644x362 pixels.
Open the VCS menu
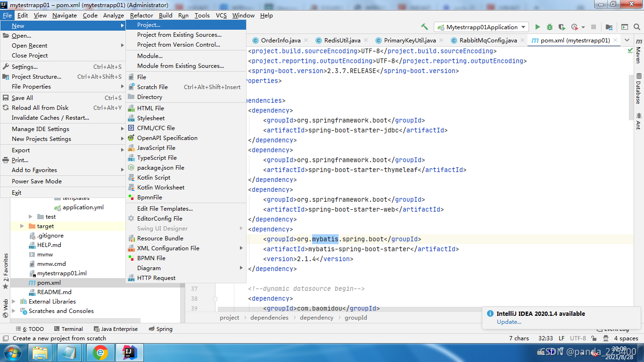click(x=221, y=15)
